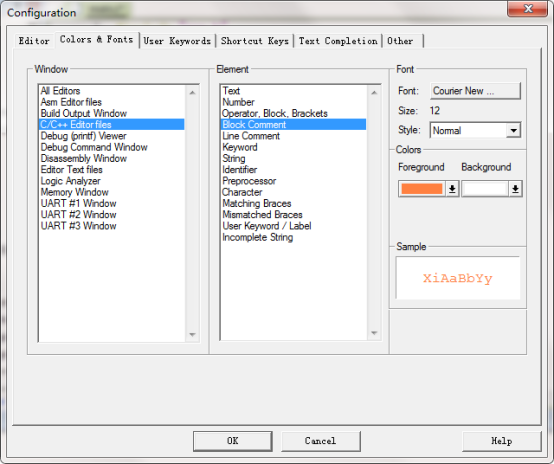Click the orange Foreground color swatch
Screen dimensions: 554x464
pyautogui.click(x=422, y=189)
